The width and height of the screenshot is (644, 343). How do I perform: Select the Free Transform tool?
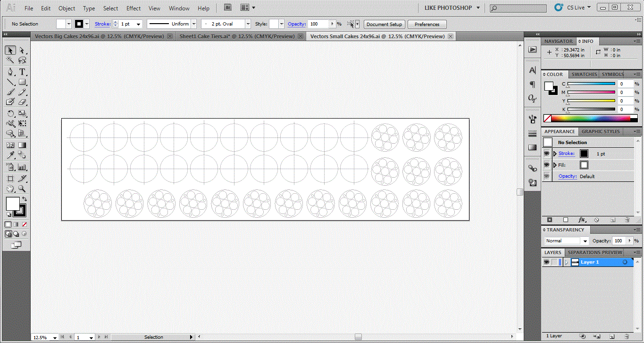pos(22,124)
